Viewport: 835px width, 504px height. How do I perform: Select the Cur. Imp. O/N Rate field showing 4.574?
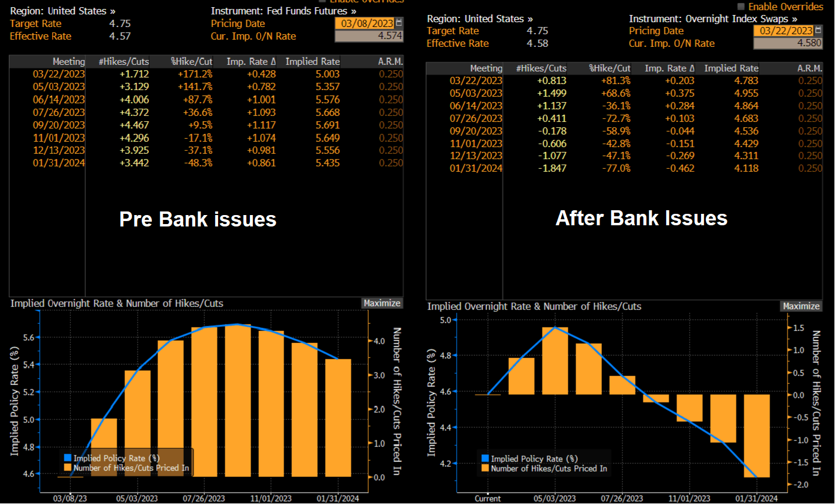[x=369, y=36]
